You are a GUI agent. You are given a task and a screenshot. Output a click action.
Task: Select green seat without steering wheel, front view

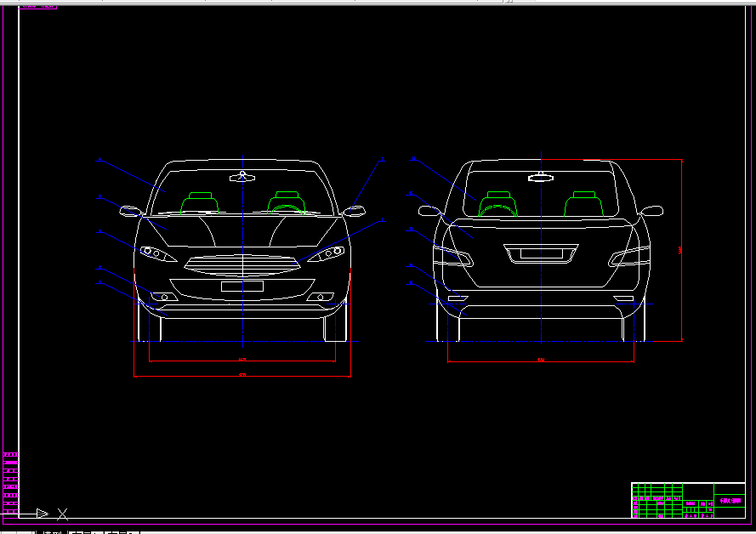[x=200, y=203]
